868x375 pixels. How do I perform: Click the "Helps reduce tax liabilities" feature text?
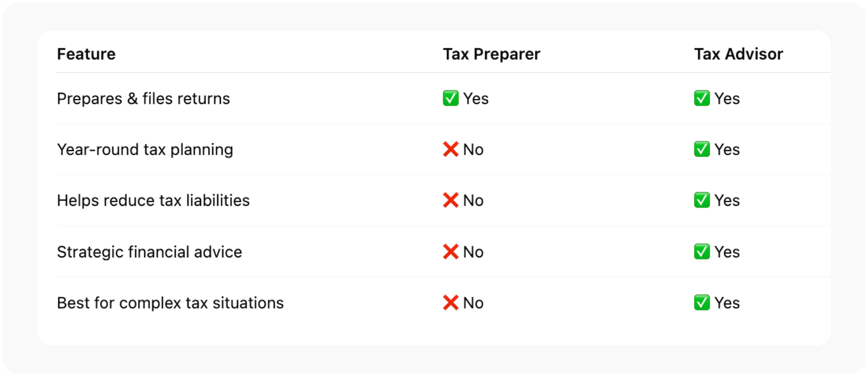click(153, 200)
